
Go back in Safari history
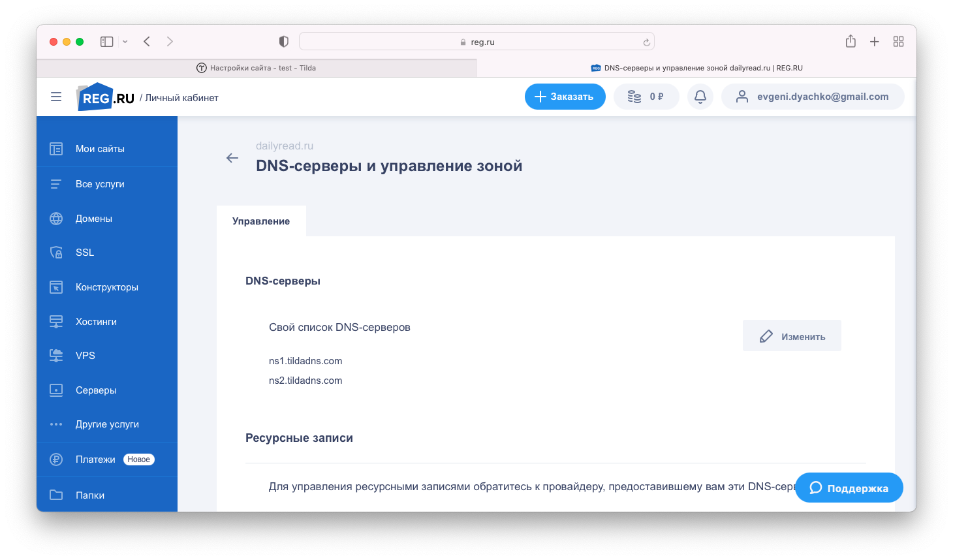147,42
